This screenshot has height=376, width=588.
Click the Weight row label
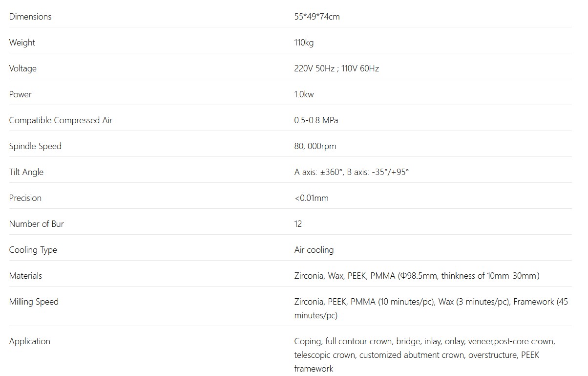pyautogui.click(x=22, y=43)
